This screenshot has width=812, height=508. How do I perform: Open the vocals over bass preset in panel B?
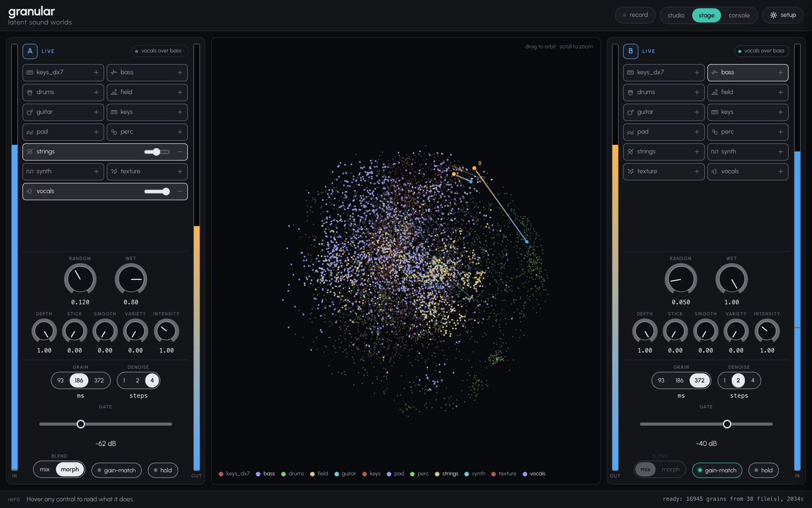pos(761,51)
